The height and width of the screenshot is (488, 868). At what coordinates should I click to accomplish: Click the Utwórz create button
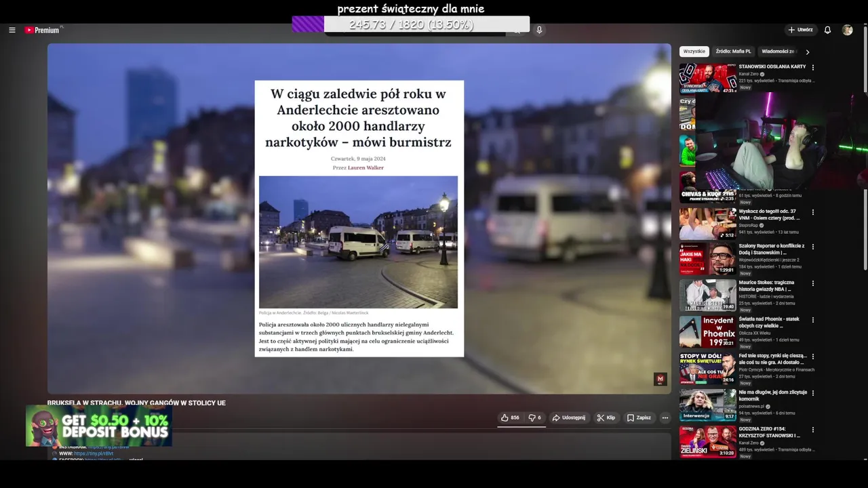[800, 30]
